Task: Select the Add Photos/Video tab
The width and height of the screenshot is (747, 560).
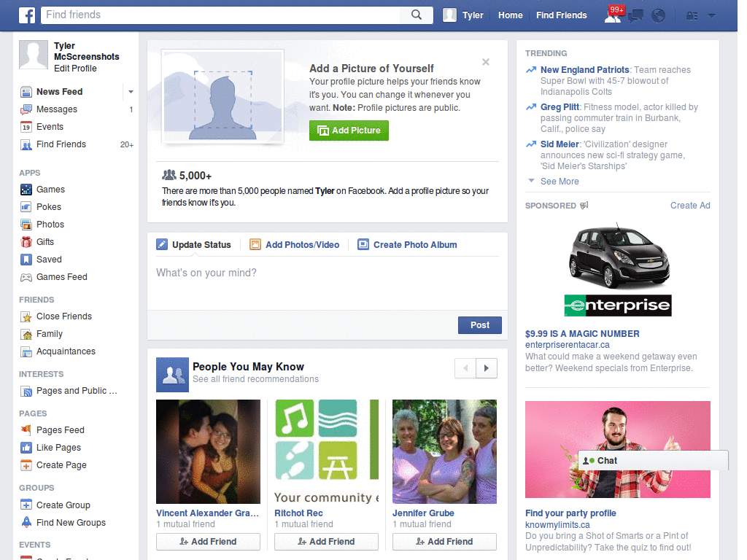Action: 295,245
